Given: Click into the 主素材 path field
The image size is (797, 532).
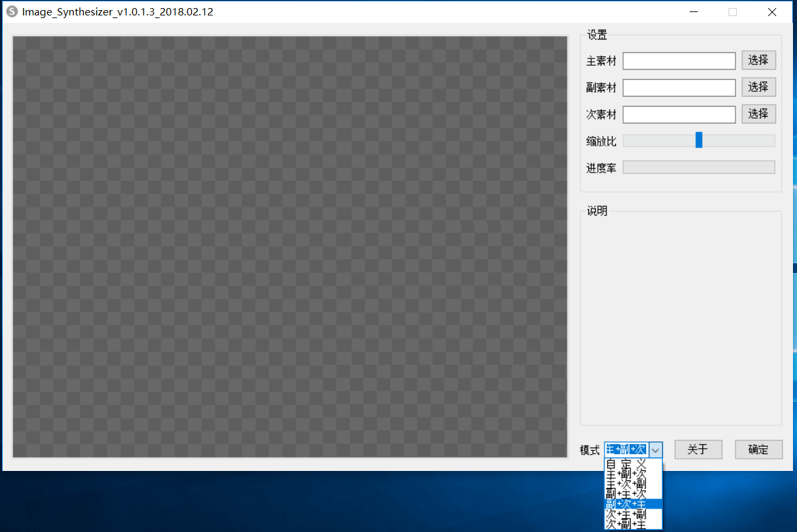Looking at the screenshot, I should pyautogui.click(x=679, y=61).
